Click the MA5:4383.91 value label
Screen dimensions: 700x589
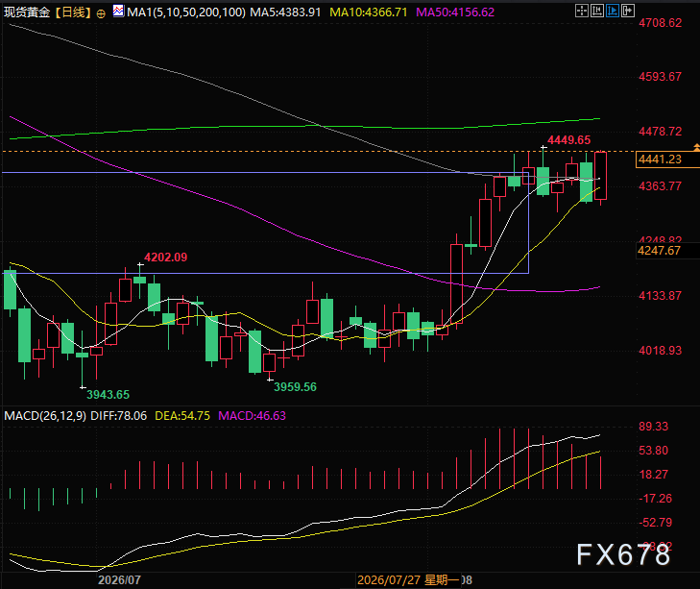point(285,12)
